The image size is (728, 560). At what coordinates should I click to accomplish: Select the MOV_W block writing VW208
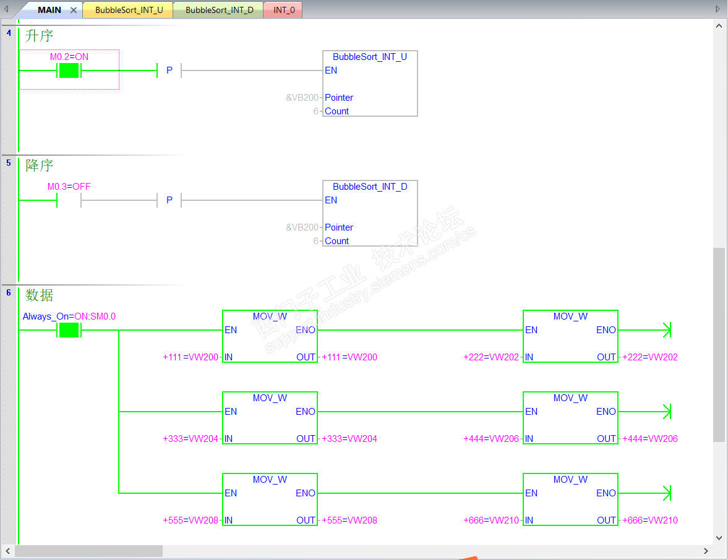pyautogui.click(x=270, y=499)
